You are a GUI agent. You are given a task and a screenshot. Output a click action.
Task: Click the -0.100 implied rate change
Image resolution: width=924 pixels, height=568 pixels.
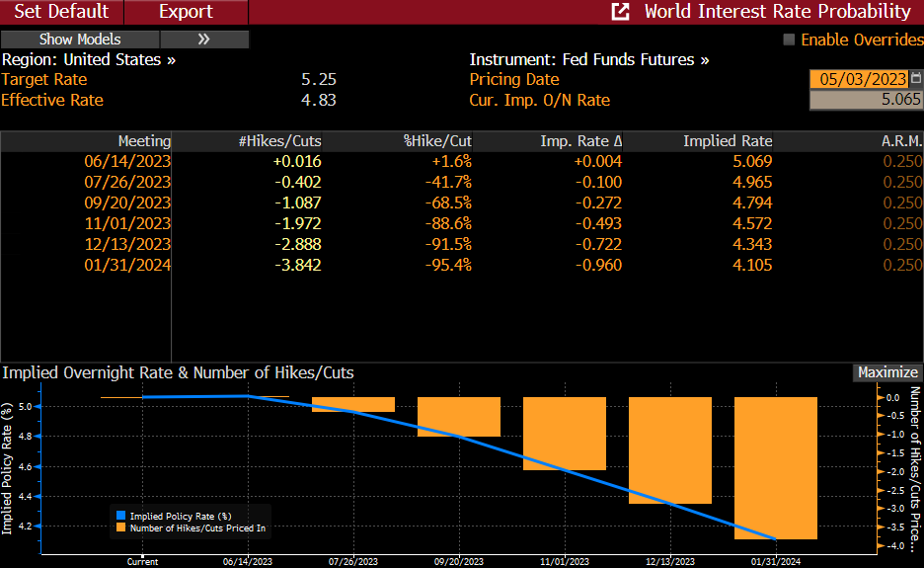[x=598, y=183]
